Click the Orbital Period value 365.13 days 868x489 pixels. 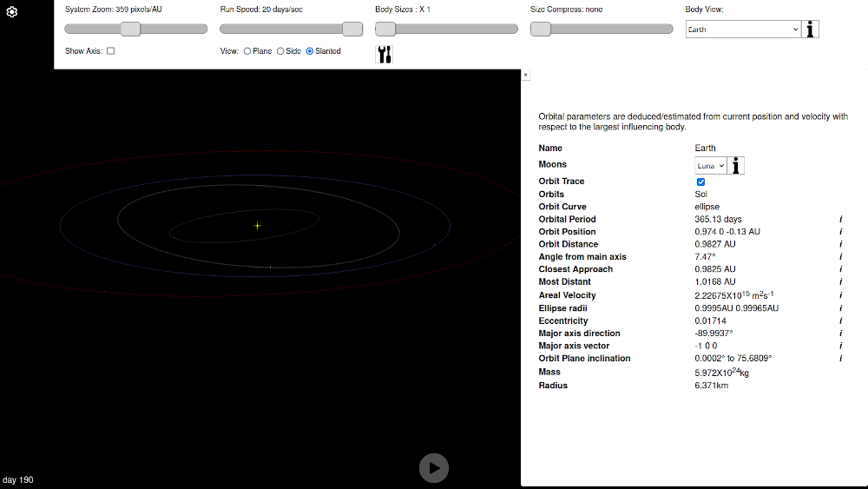tap(718, 219)
